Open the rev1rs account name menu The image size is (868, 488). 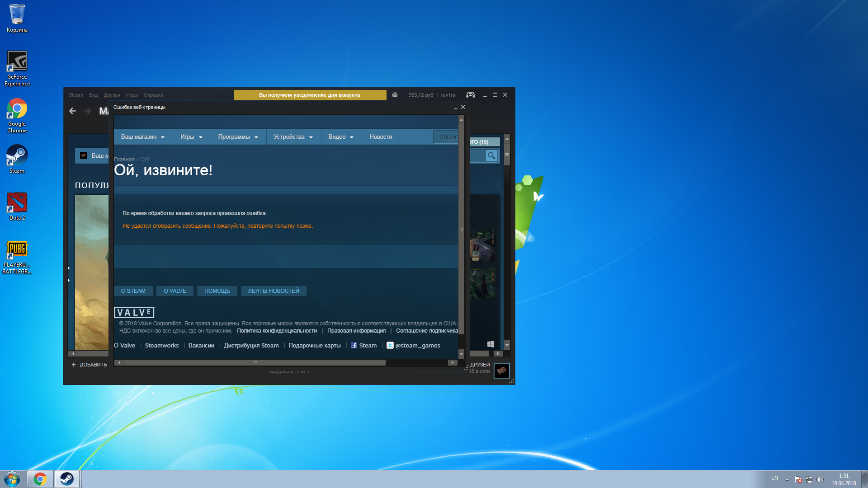[448, 95]
